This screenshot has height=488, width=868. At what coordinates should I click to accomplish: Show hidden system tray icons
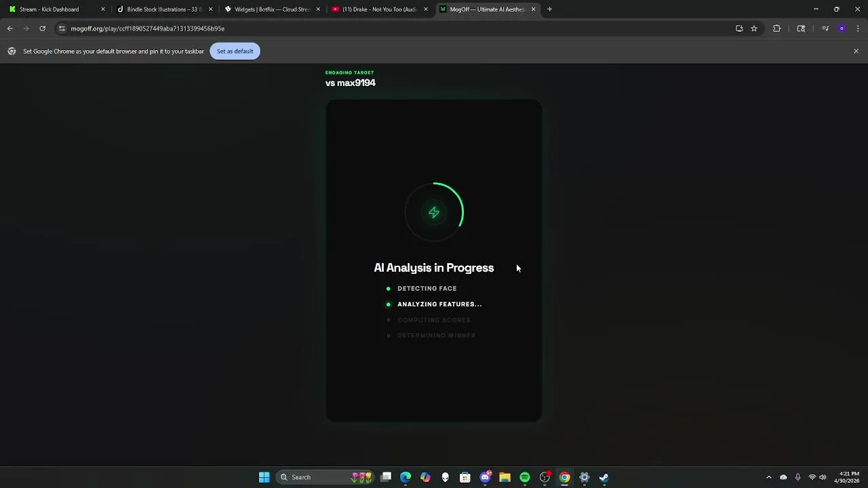pyautogui.click(x=768, y=477)
